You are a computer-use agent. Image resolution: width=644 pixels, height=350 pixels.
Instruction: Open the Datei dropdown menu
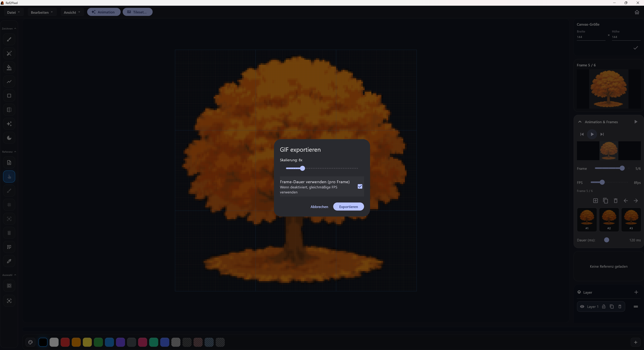tap(13, 12)
